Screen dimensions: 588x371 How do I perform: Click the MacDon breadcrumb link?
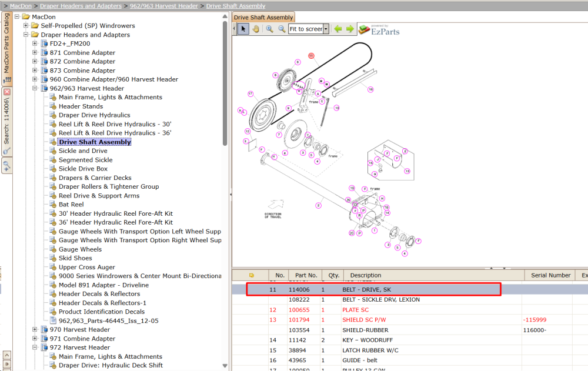point(21,6)
